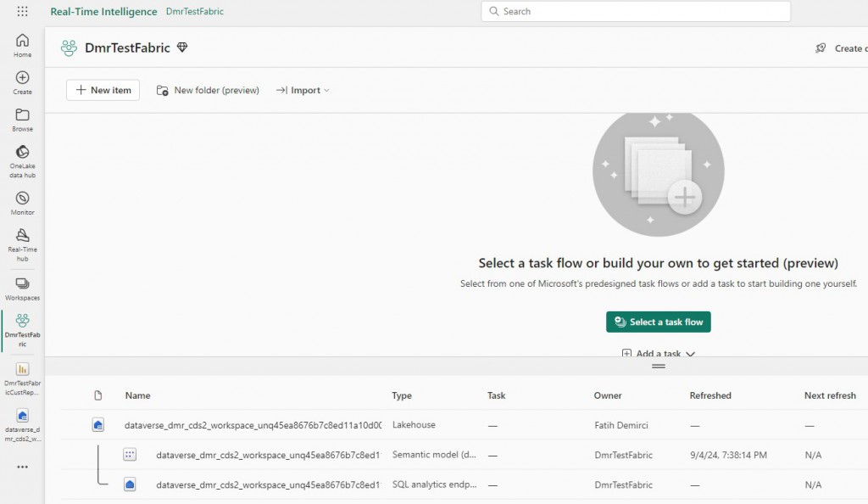Sort by the Owner column header
This screenshot has height=504, width=868.
(608, 395)
